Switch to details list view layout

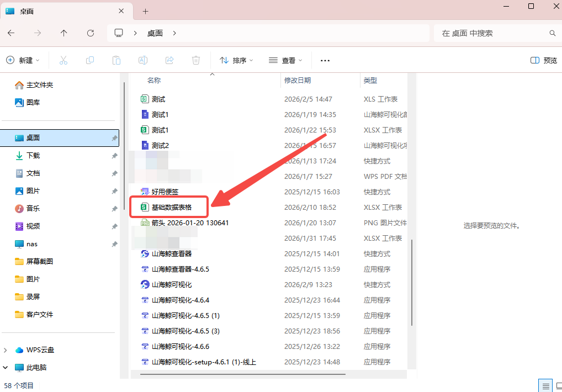tap(545, 385)
